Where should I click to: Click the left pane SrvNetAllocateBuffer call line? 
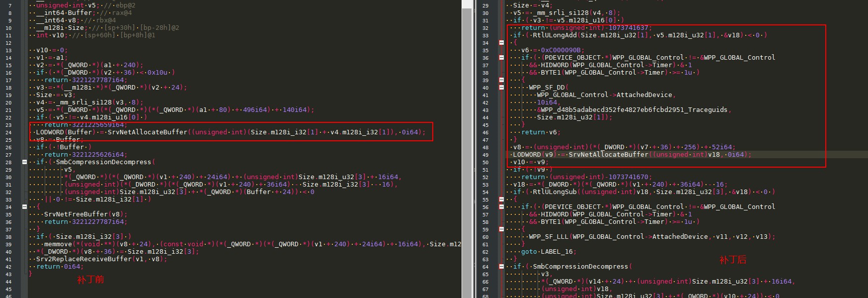[231, 132]
